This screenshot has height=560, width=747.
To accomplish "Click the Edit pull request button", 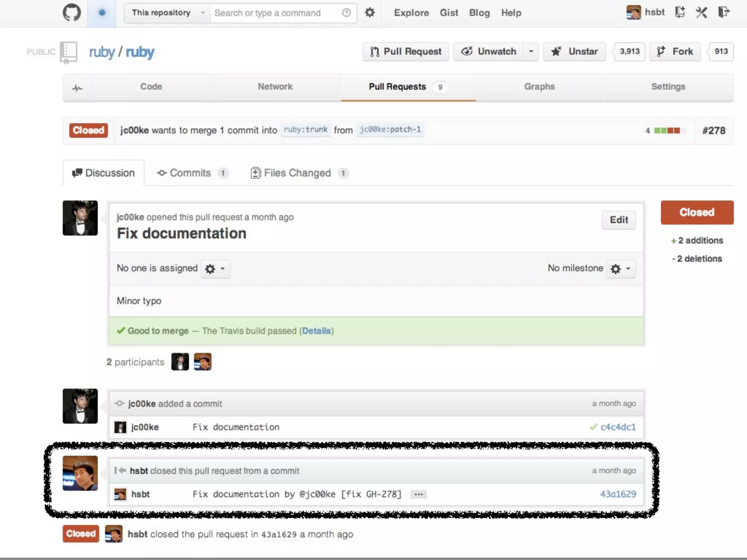I will [619, 220].
